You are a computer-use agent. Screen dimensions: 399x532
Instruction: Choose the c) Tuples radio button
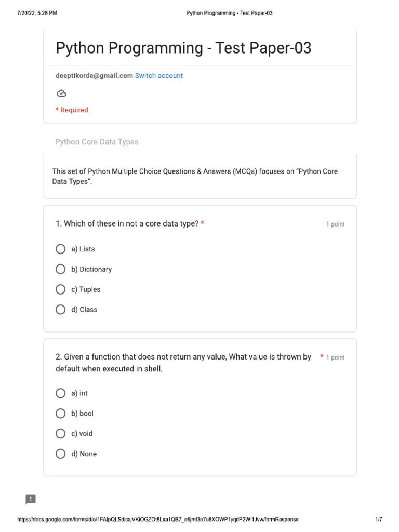coord(61,289)
